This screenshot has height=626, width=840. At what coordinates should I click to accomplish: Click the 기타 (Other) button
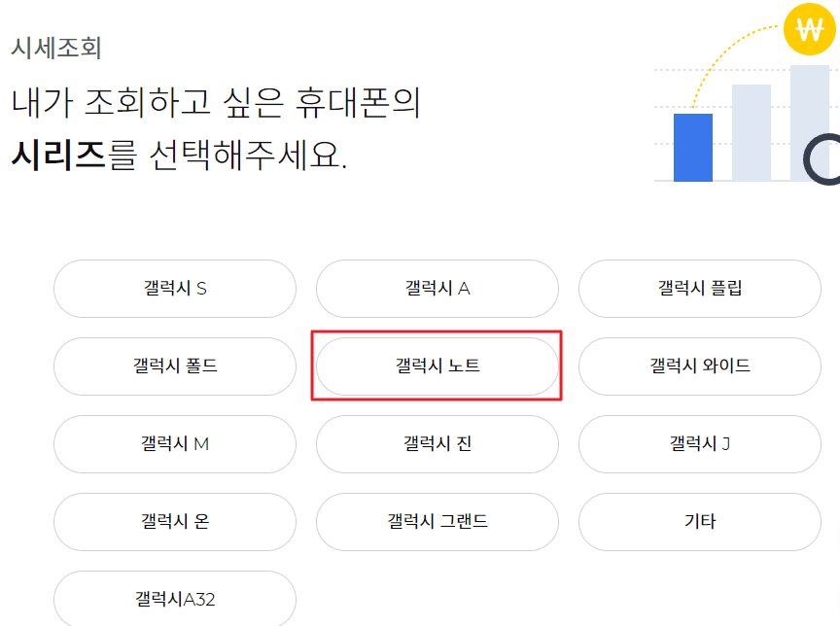pyautogui.click(x=699, y=522)
